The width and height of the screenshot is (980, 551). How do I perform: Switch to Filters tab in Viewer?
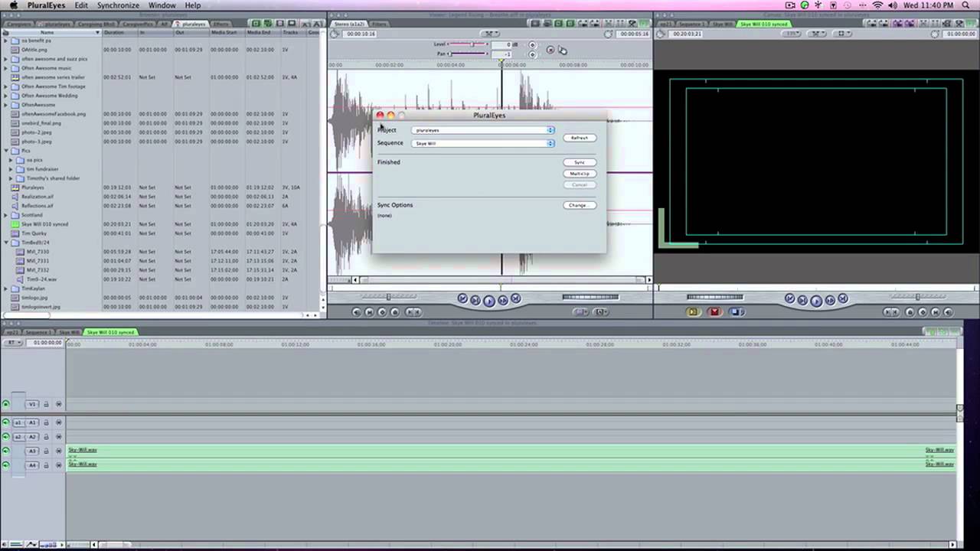tap(379, 24)
